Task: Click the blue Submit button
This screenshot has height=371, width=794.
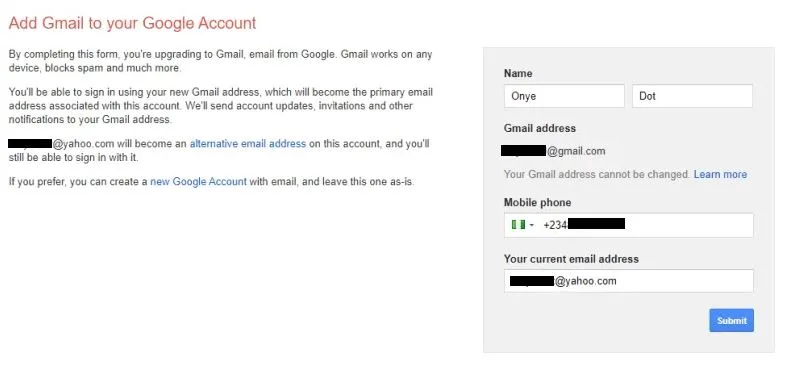Action: 731,320
